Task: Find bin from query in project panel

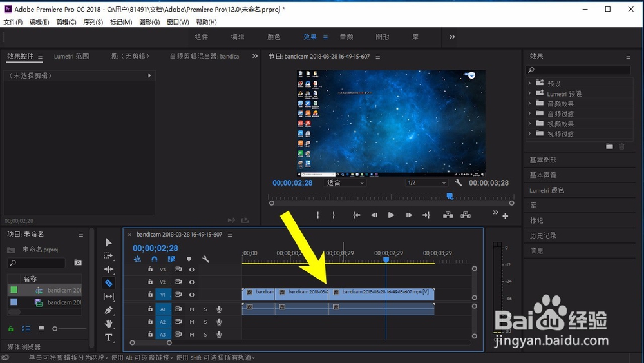Action: point(78,262)
